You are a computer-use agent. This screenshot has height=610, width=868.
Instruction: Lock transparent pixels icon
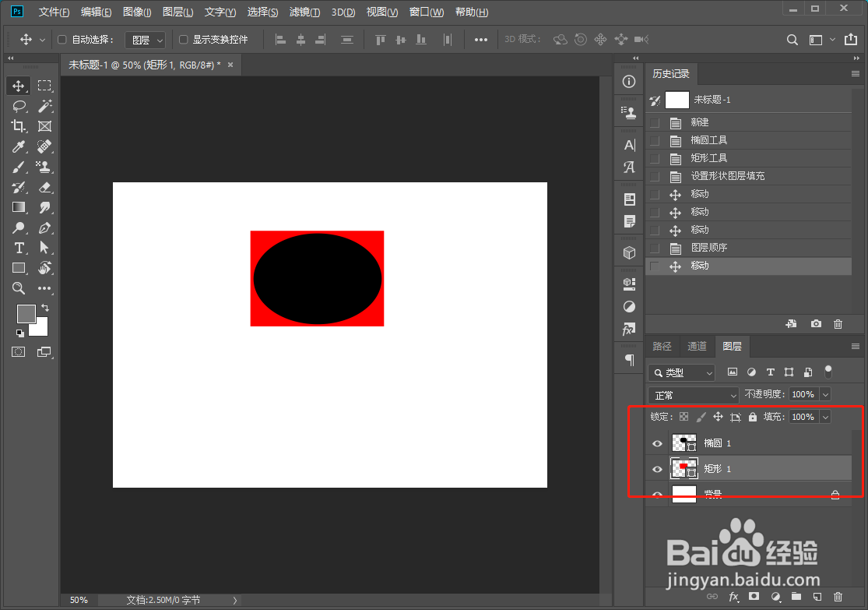tap(684, 417)
